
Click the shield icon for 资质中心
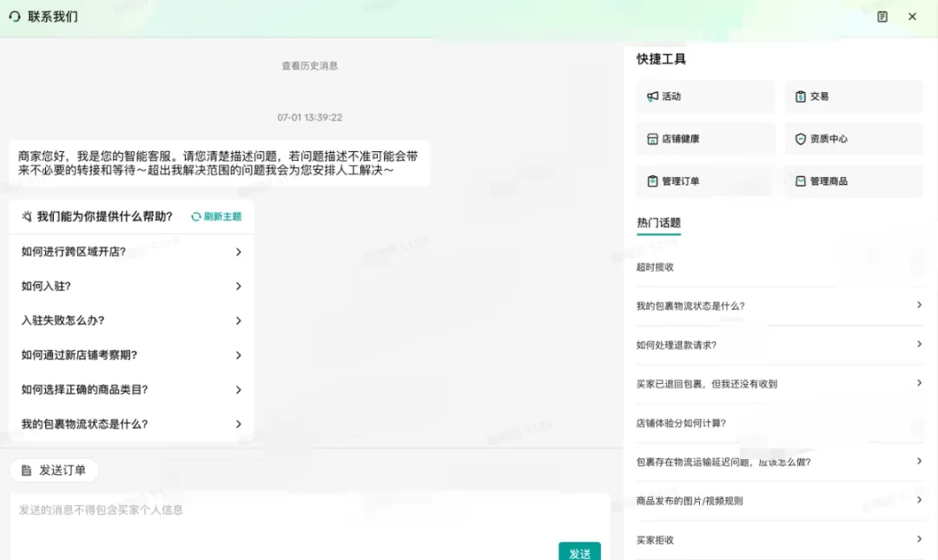tap(801, 139)
